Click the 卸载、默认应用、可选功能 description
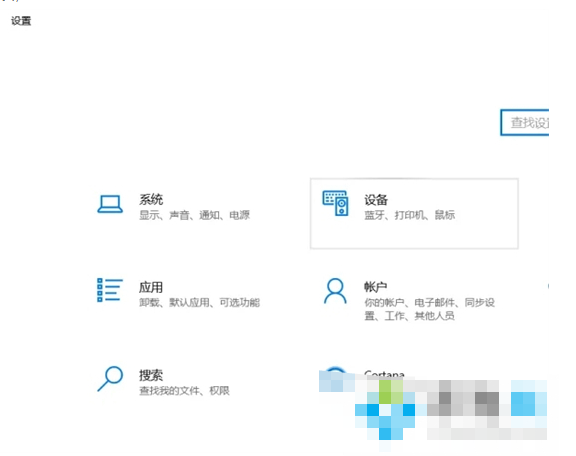This screenshot has height=456, width=576. (199, 303)
